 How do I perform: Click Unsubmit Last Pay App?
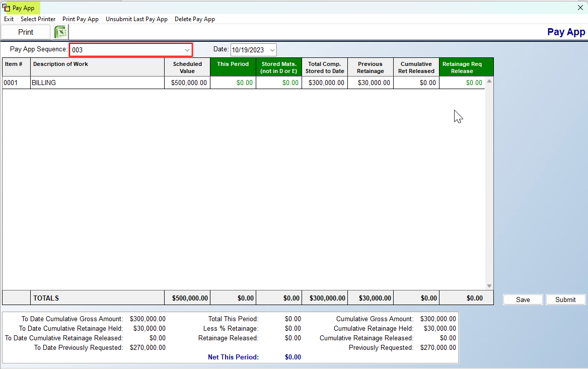tap(136, 19)
